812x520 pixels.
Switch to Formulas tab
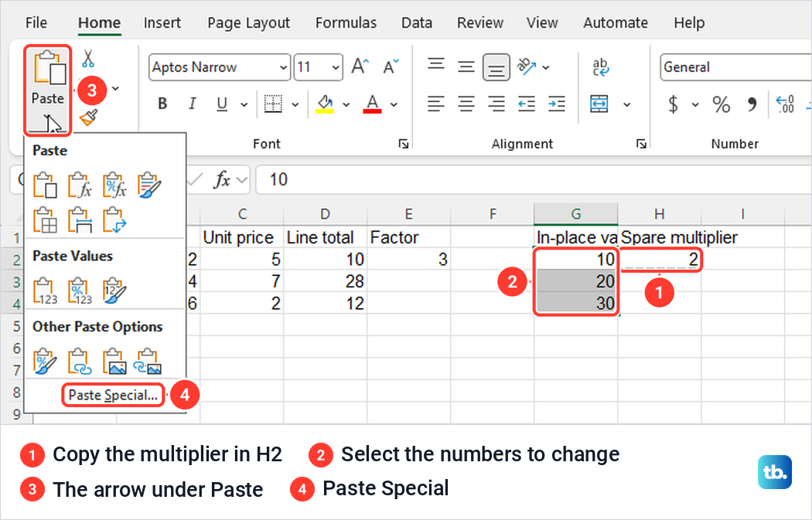tap(346, 22)
